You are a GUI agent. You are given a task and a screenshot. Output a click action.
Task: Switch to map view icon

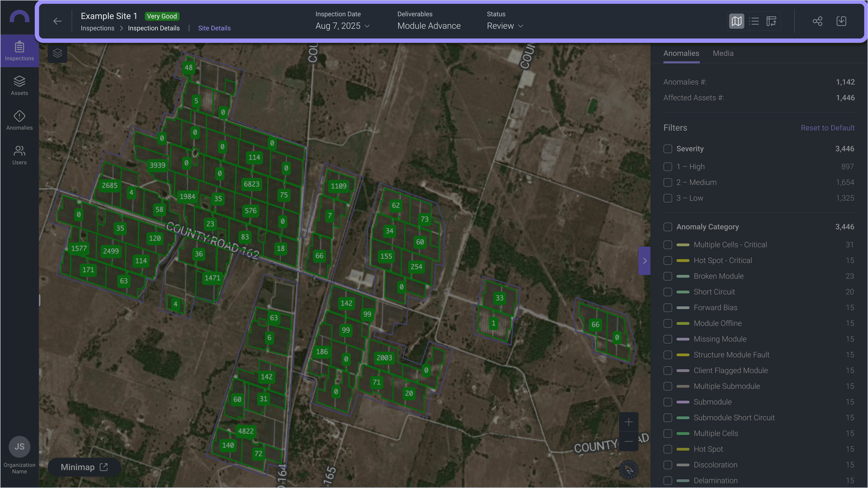(x=736, y=21)
